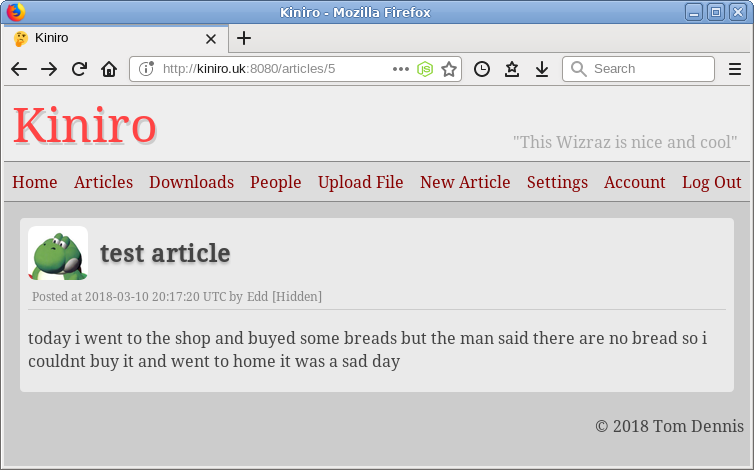Click the Kiniro site title
The image size is (754, 470).
coord(85,126)
